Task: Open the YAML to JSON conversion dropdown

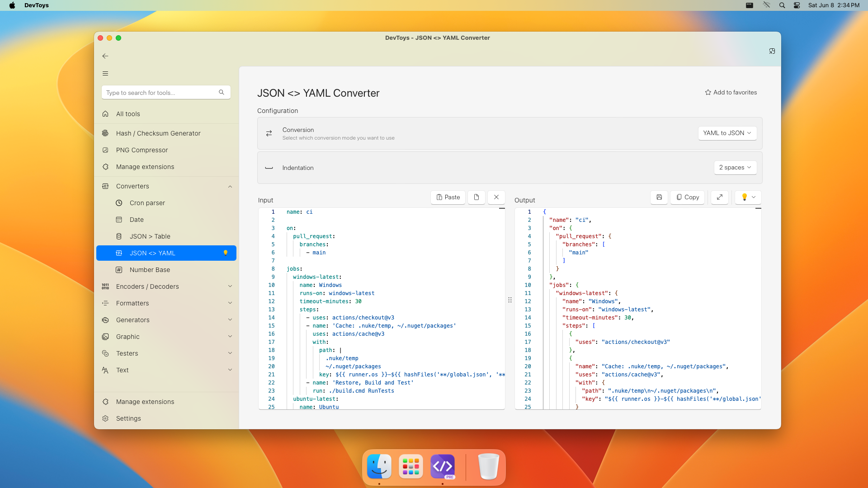Action: (727, 133)
